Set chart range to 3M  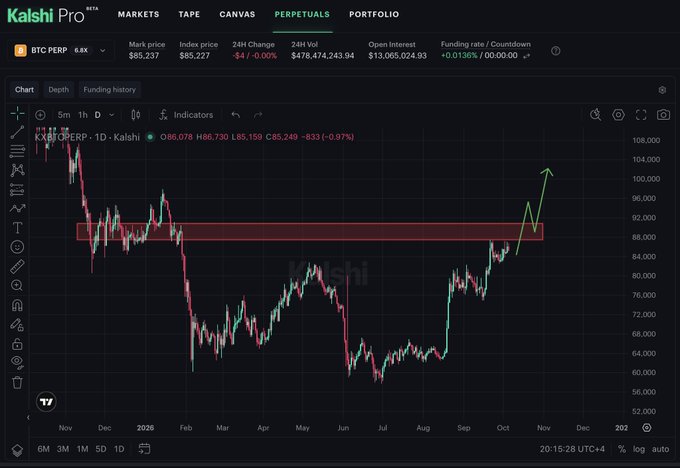click(63, 449)
